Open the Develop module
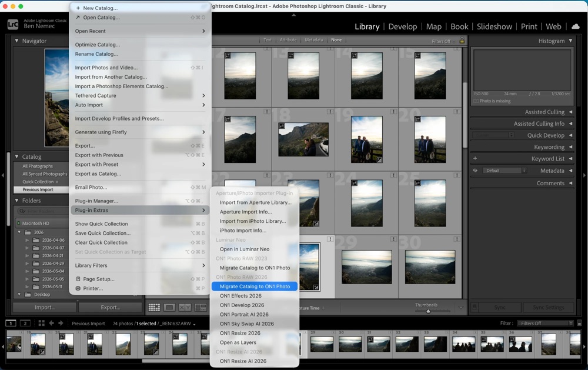This screenshot has width=588, height=370. click(402, 26)
